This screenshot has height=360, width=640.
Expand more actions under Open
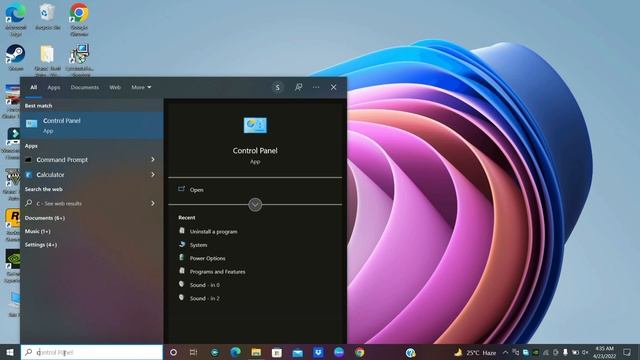(x=255, y=204)
